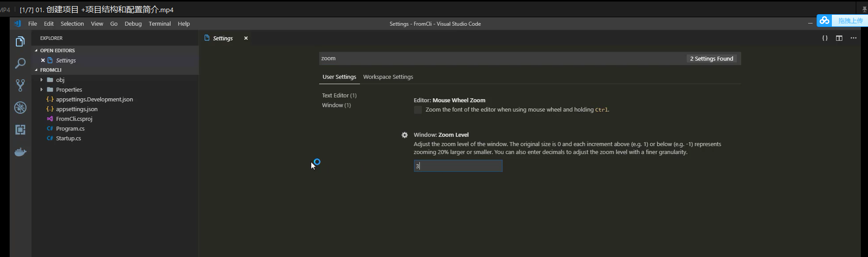
Task: Open settings JSON with curly braces icon
Action: (x=825, y=38)
